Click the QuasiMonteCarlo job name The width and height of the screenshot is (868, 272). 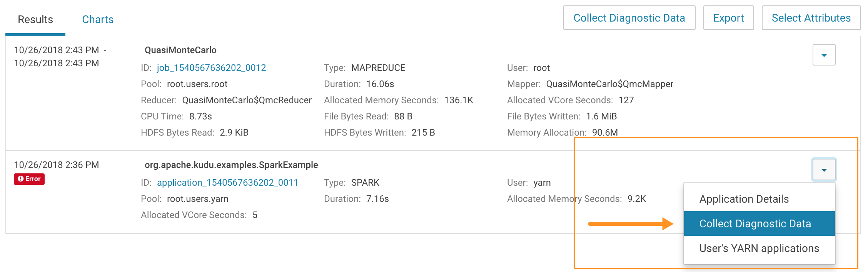(180, 50)
